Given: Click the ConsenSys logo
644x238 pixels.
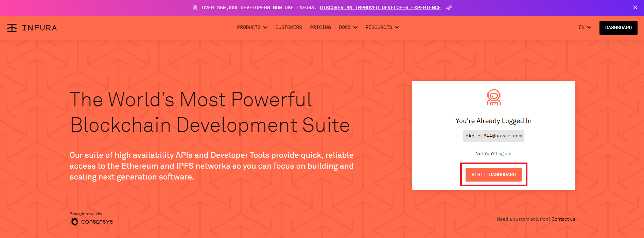Looking at the screenshot, I should coord(91,222).
